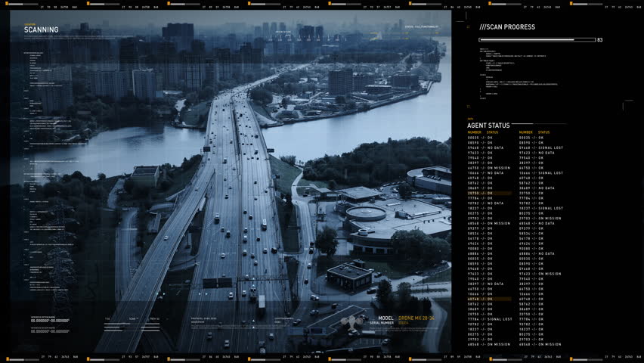The width and height of the screenshot is (644, 363).
Task: Select left row 38397 NO DATA
Action: click(486, 284)
